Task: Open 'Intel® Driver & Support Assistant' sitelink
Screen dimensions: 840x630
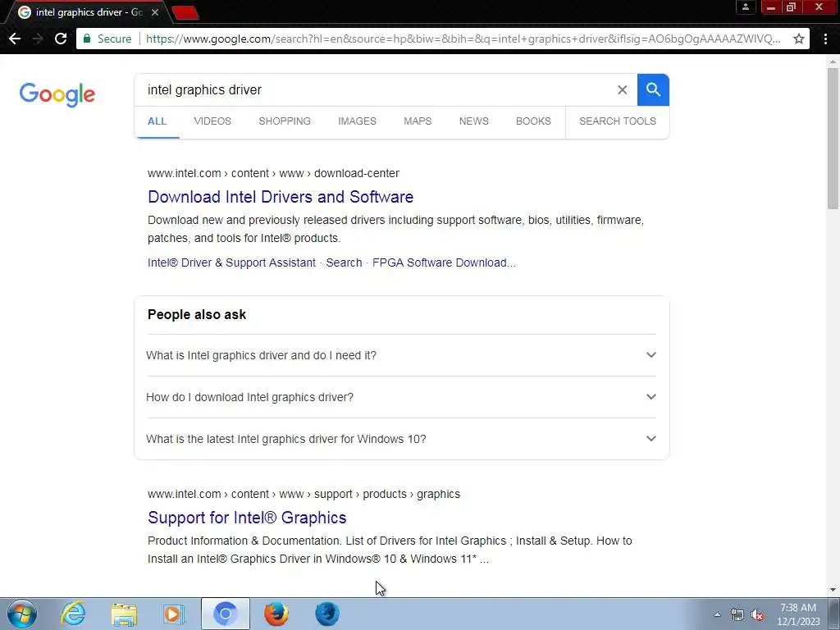Action: coord(231,262)
